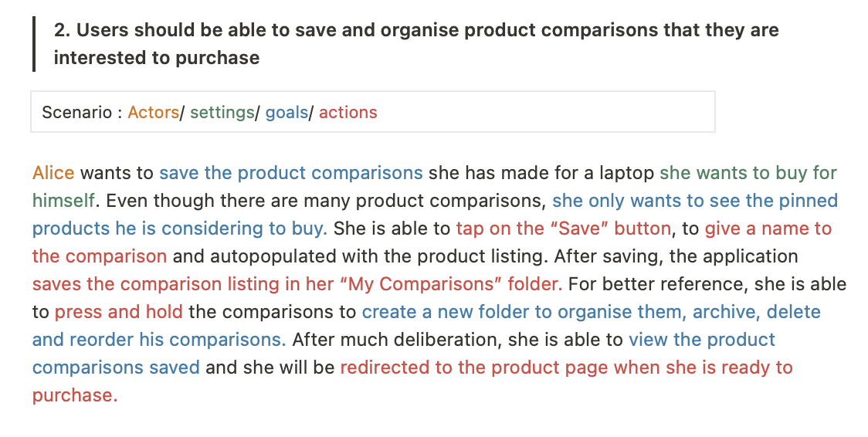Click red text 'saves the comparison listing in her'
The image size is (868, 437).
pos(183,284)
